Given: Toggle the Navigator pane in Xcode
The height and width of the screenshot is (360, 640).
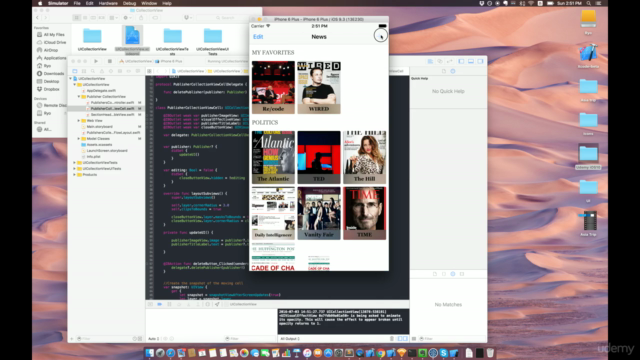Looking at the screenshot, I should (x=461, y=61).
